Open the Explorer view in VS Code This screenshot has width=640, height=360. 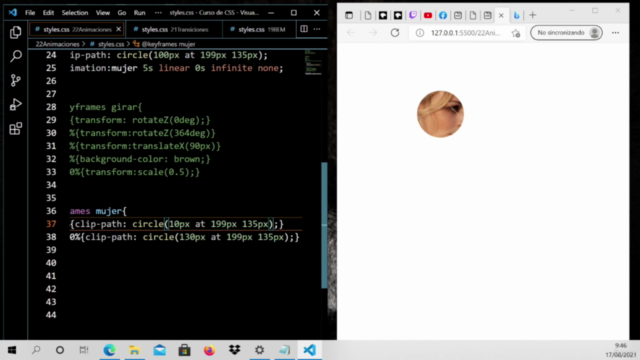16,32
